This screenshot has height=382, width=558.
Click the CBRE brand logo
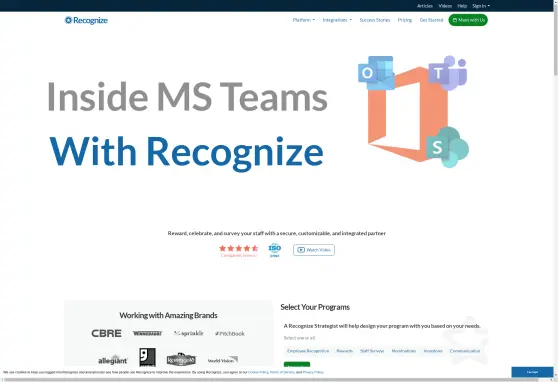pos(106,333)
